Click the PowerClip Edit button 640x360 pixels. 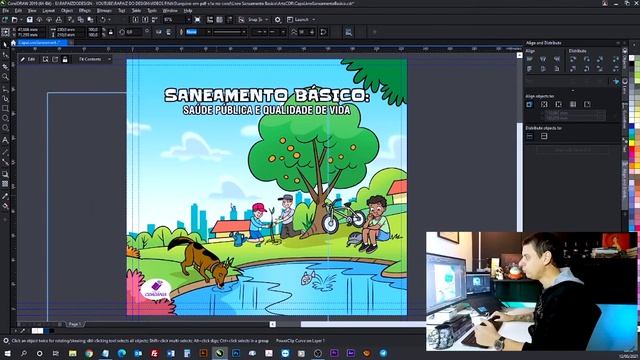(x=28, y=59)
